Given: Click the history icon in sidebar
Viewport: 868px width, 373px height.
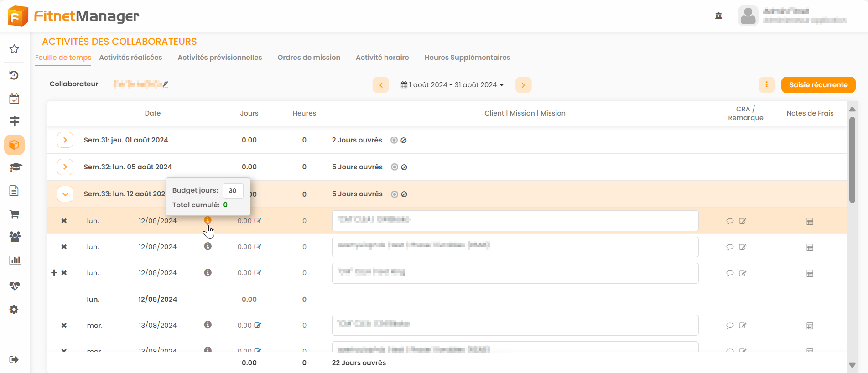Looking at the screenshot, I should click(x=14, y=75).
